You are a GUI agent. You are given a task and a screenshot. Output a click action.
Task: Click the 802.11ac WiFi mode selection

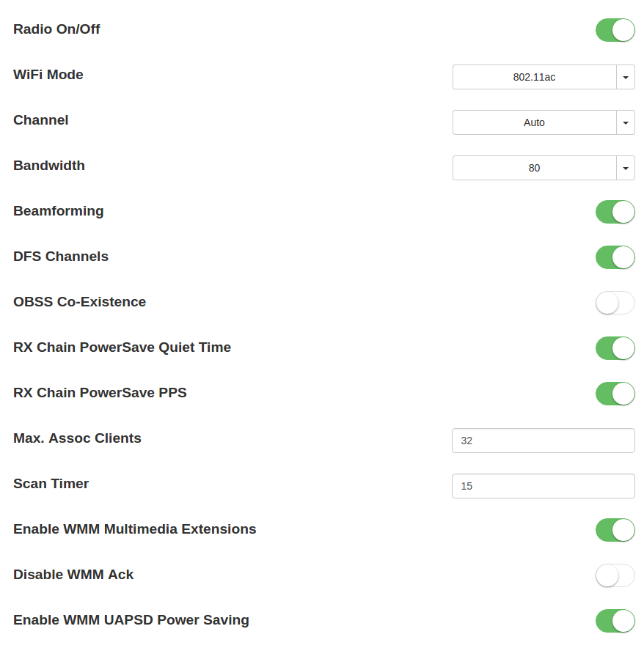534,77
